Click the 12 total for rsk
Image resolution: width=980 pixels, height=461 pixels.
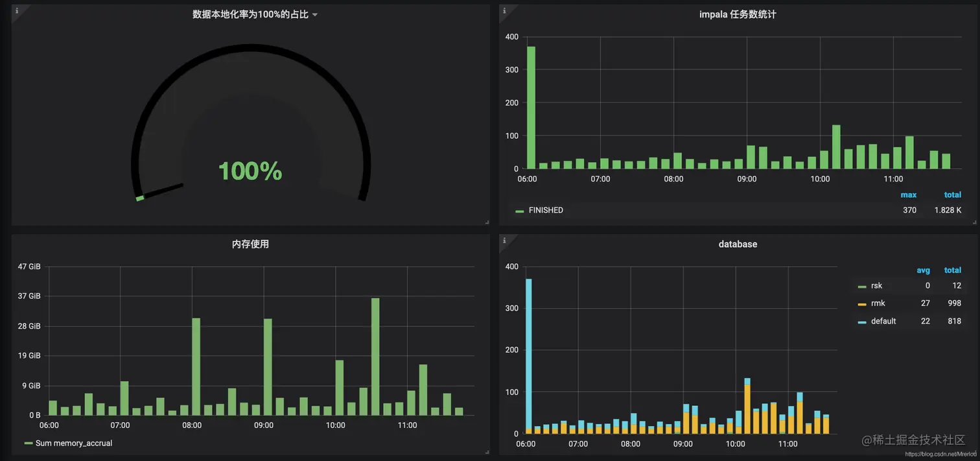[x=957, y=285]
